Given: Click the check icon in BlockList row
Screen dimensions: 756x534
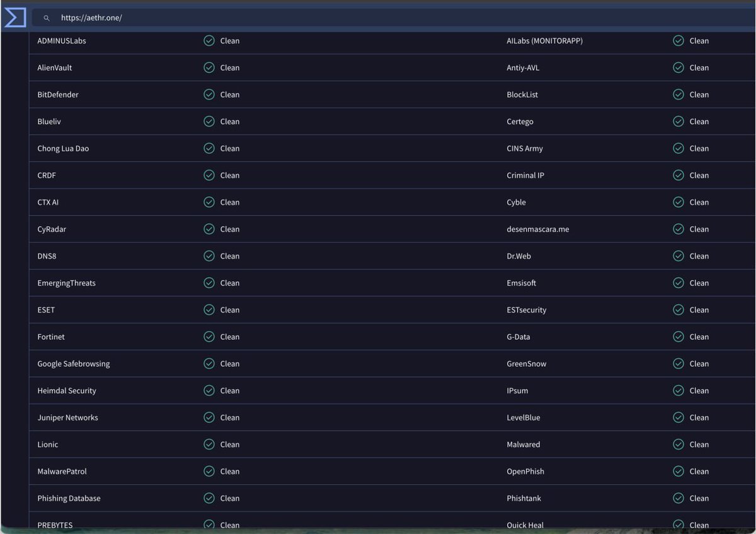Looking at the screenshot, I should point(679,95).
